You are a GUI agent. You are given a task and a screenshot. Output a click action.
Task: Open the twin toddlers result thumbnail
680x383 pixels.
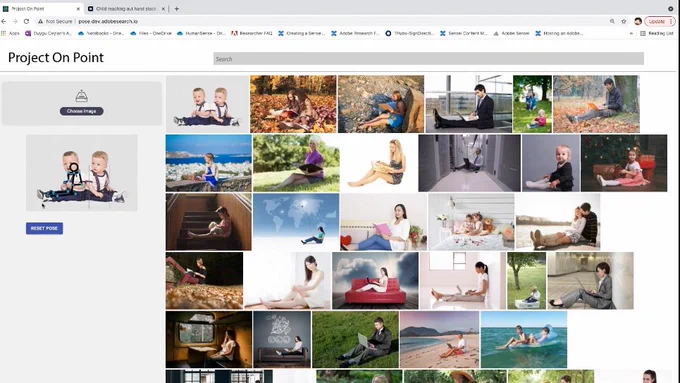[x=207, y=104]
